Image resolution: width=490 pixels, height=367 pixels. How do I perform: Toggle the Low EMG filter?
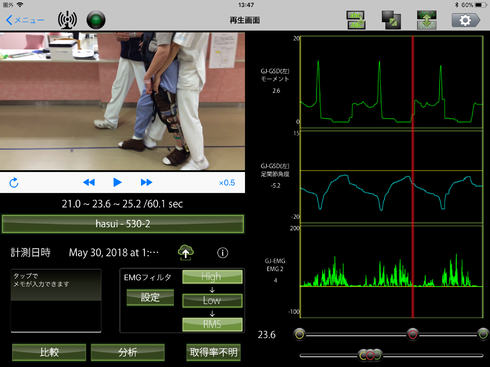tap(212, 300)
